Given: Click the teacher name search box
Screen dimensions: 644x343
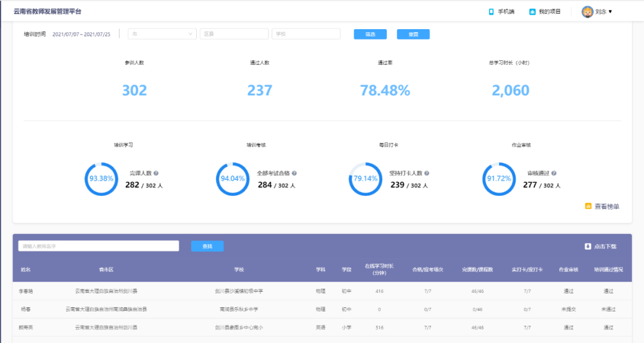Looking at the screenshot, I should tap(98, 246).
